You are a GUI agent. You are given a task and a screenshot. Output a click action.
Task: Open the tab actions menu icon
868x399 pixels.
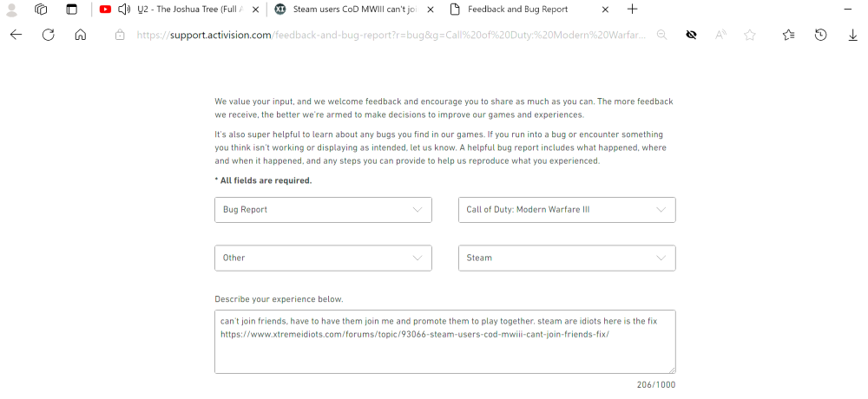[x=71, y=10]
